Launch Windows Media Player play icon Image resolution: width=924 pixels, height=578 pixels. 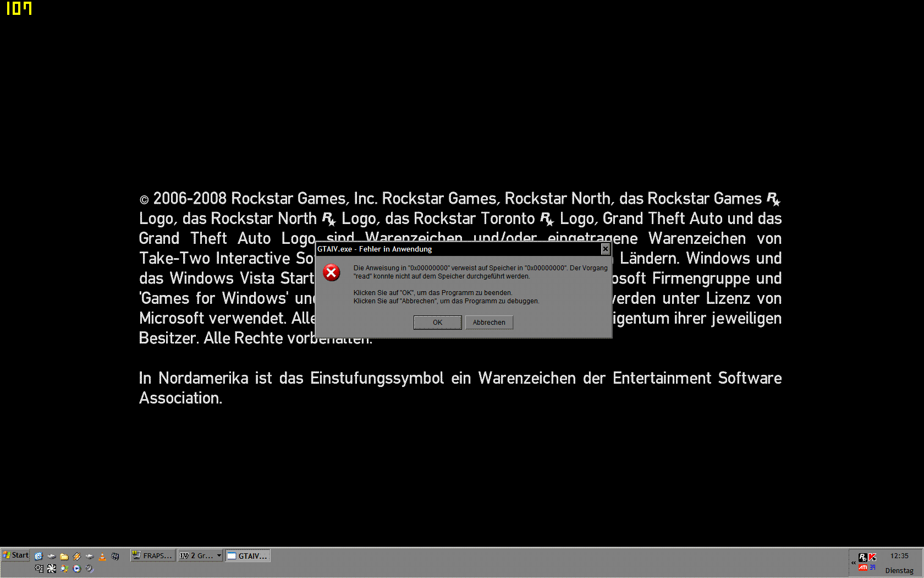click(x=76, y=569)
